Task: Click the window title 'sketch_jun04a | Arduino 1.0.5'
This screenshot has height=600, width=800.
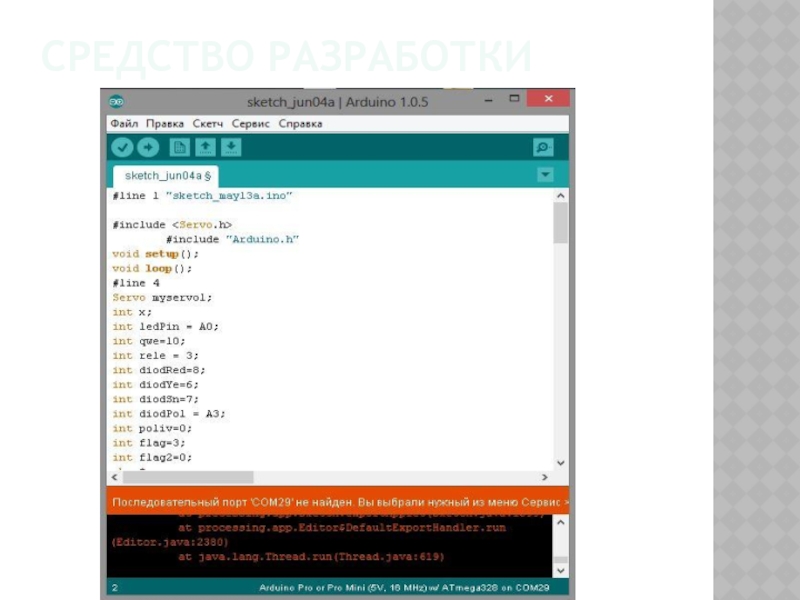Action: point(337,102)
